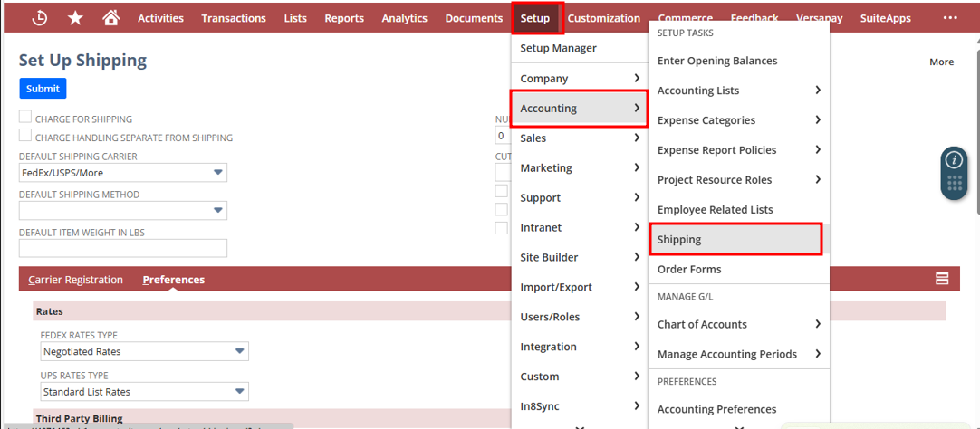Go to Home via house icon
This screenshot has height=429, width=980.
click(110, 18)
